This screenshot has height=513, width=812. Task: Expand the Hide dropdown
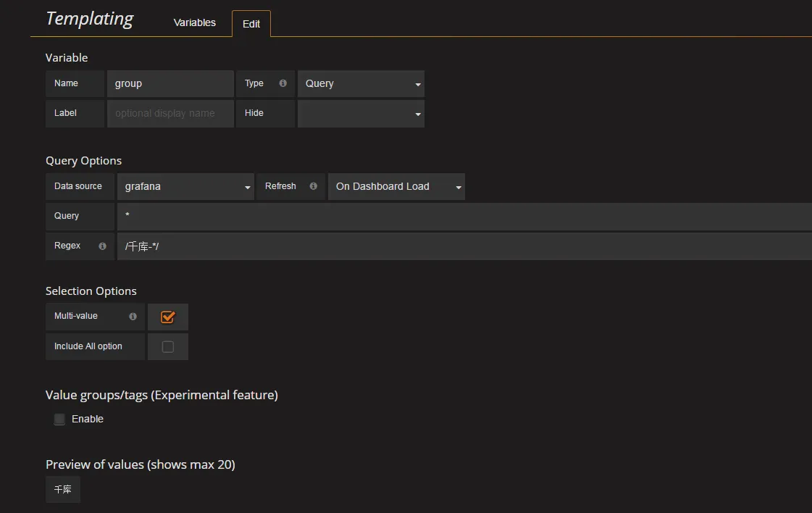361,114
